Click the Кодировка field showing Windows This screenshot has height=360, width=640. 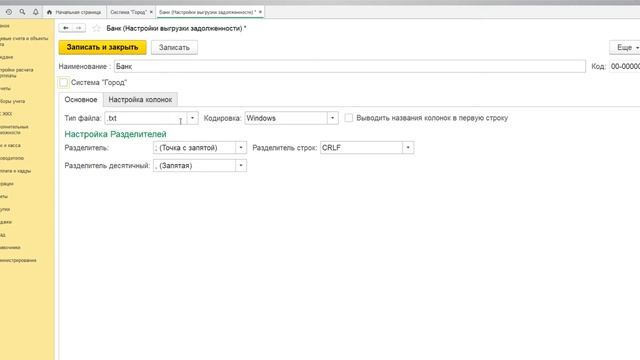click(286, 118)
